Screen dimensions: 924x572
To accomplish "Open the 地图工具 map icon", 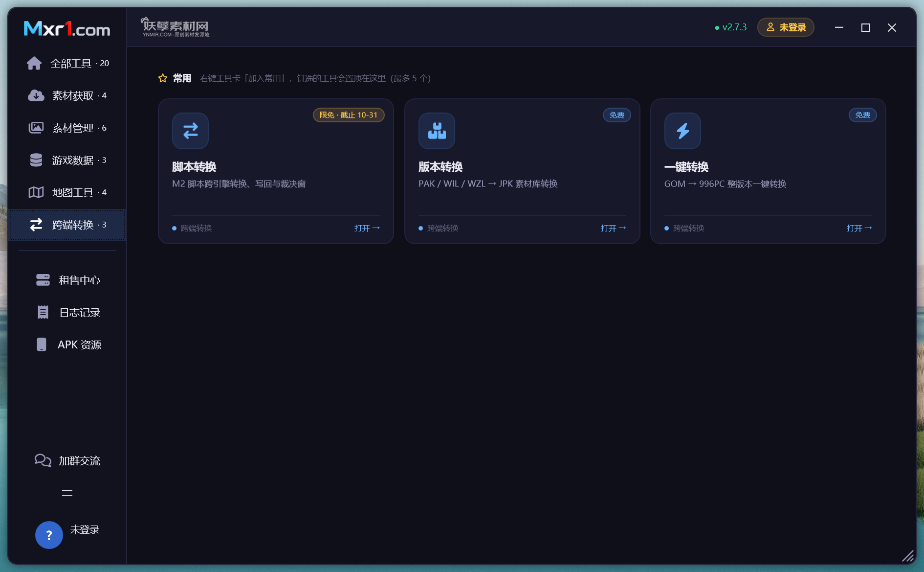I will [x=36, y=192].
